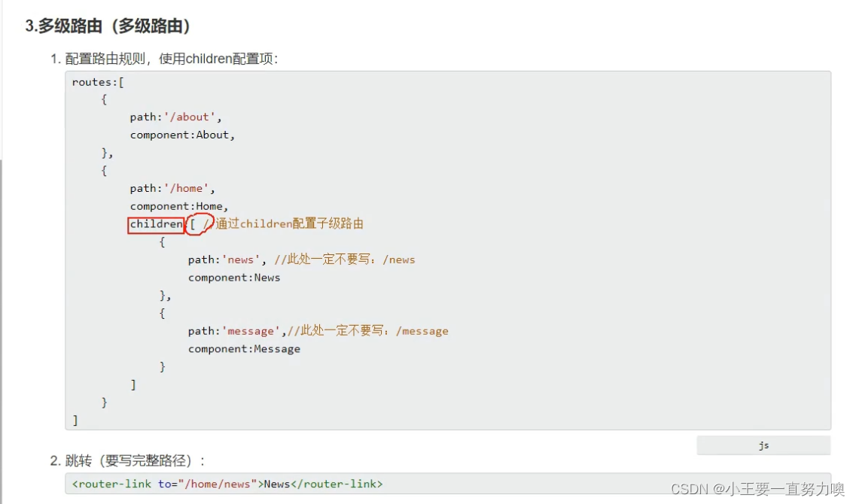Click the comment '通过children配置子级路由'
Image resolution: width=856 pixels, height=504 pixels.
tap(289, 223)
